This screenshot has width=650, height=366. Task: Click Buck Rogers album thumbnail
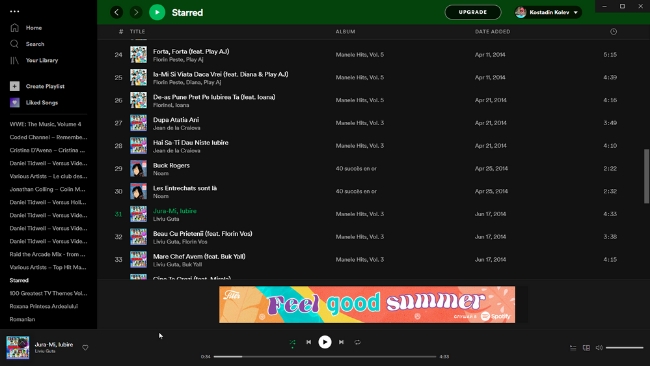pos(138,169)
